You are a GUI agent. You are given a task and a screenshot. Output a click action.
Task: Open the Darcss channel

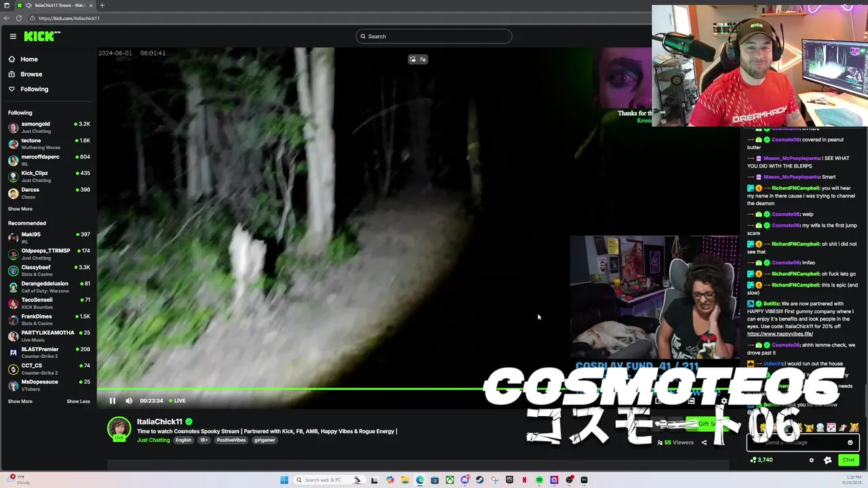[49, 193]
